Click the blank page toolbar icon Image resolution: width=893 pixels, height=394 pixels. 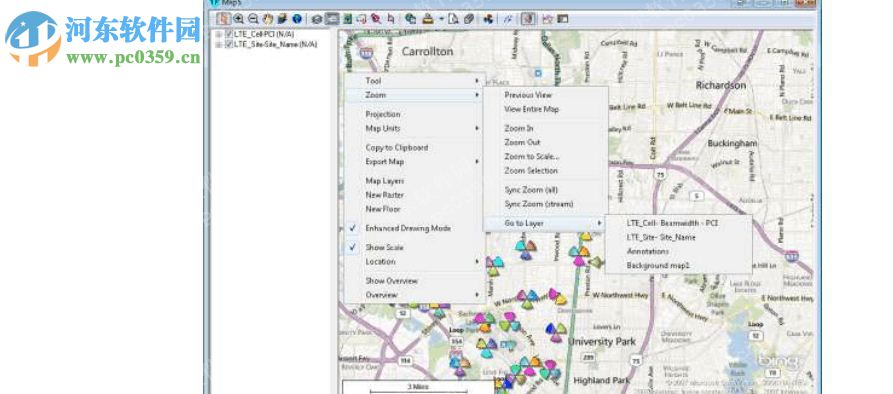453,19
